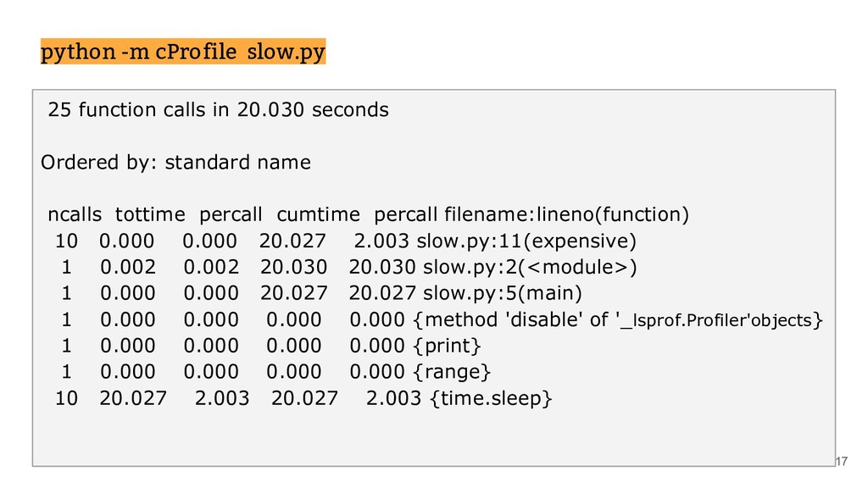Click the _lsprof.Profiler 'disable' method entry
The width and height of the screenshot is (868, 488).
pos(618,319)
